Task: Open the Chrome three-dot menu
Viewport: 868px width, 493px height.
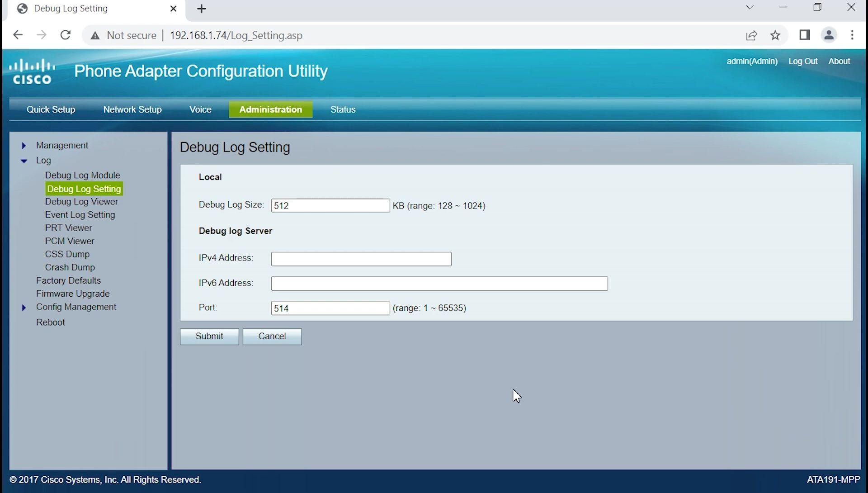Action: (852, 35)
